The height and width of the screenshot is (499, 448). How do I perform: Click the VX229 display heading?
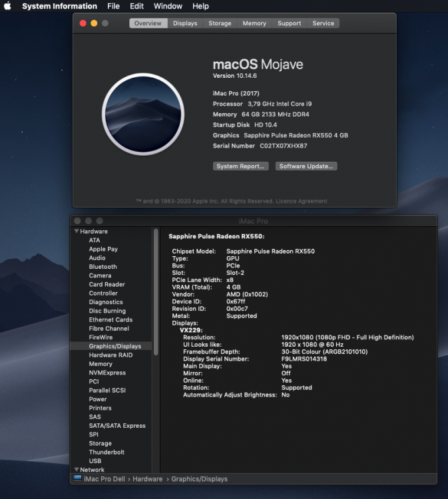point(191,330)
